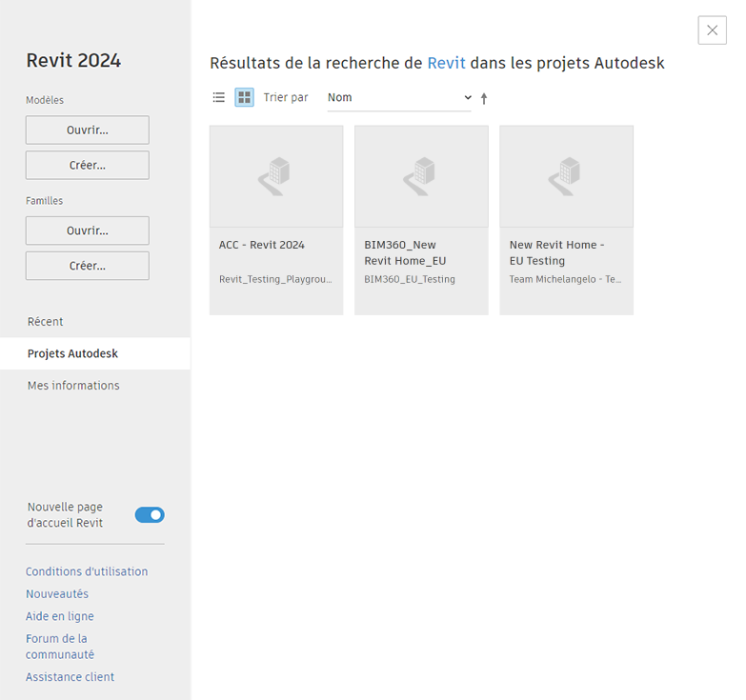Switch to list view

click(219, 97)
